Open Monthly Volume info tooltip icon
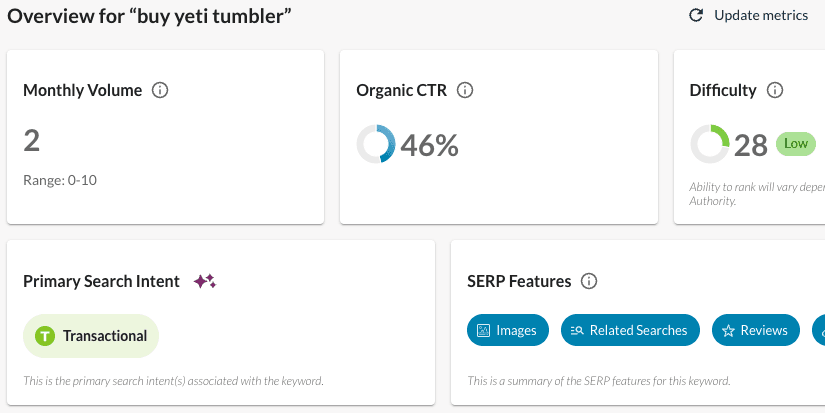The image size is (825, 413). coord(160,90)
